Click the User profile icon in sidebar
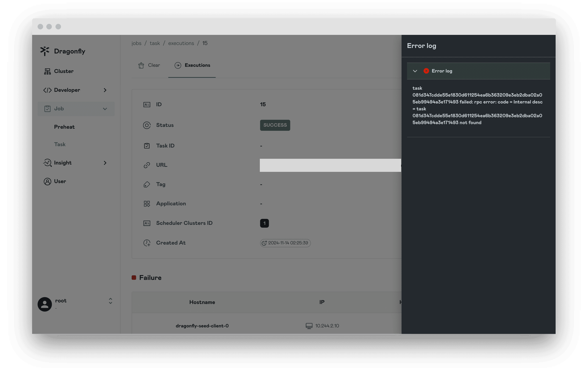 [x=47, y=181]
